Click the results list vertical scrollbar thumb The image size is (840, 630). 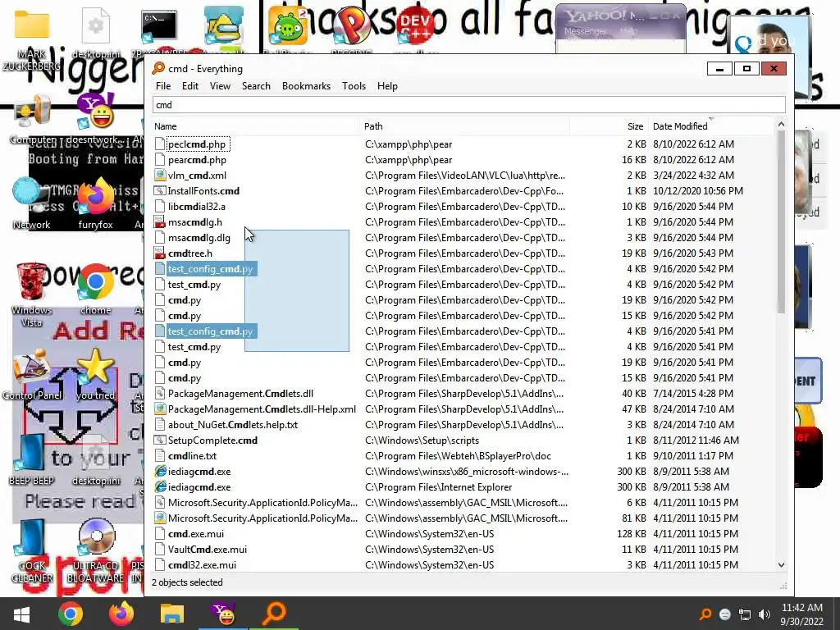(x=781, y=222)
